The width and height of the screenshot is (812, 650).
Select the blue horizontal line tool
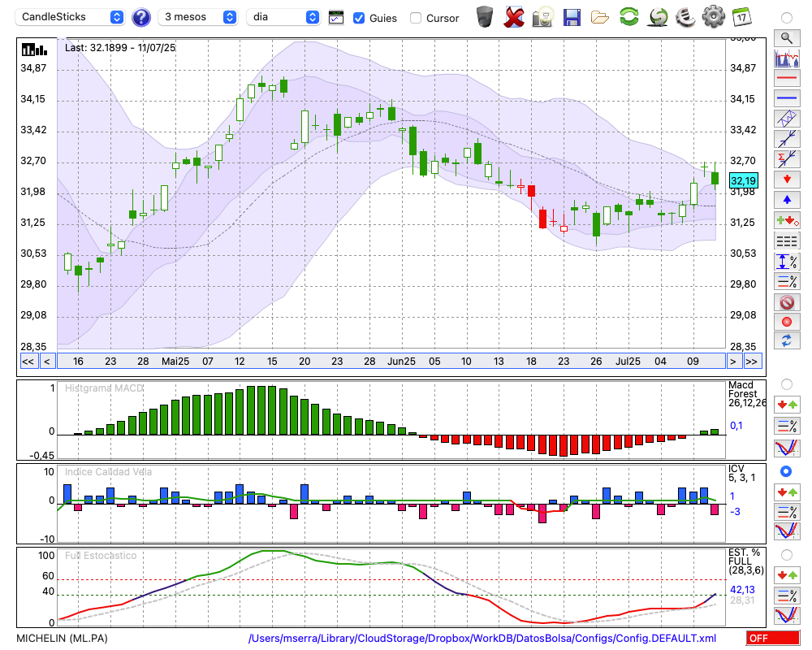pos(787,98)
